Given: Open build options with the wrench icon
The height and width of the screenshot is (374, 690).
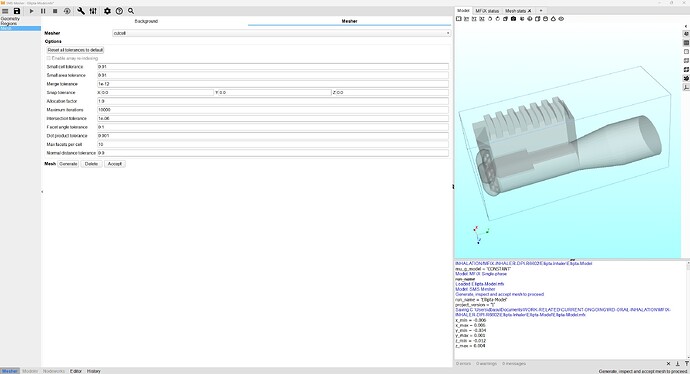Looking at the screenshot, I should (81, 11).
